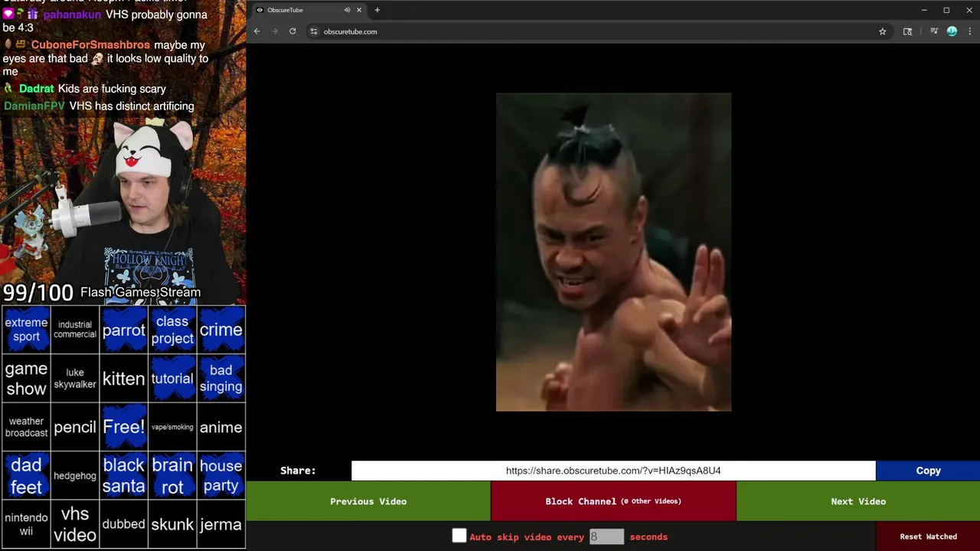Toggle the 'bad singing' bingo square
The image size is (980, 551).
click(x=221, y=379)
